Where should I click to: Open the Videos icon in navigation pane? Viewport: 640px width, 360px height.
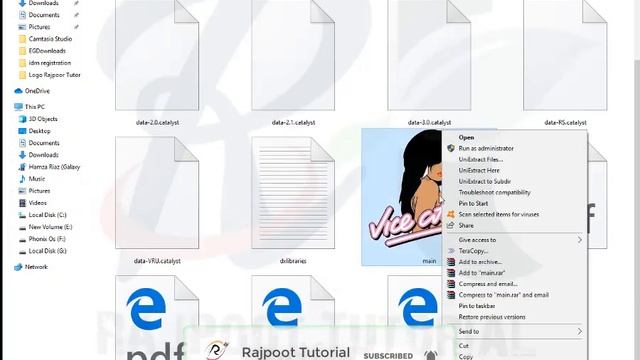point(22,203)
